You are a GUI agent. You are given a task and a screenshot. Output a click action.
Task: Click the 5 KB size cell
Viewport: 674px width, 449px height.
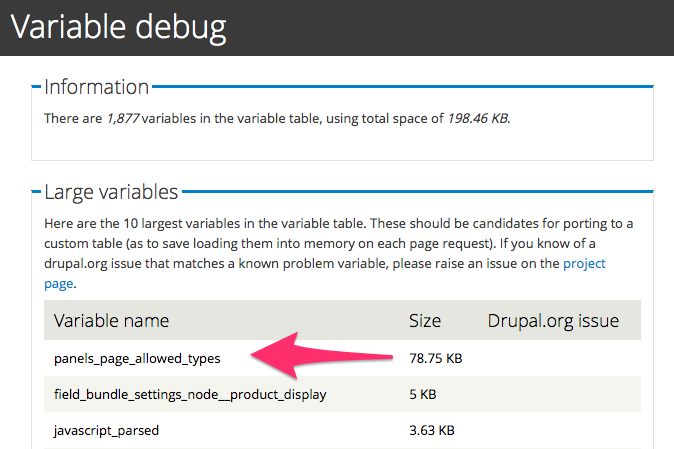point(423,394)
